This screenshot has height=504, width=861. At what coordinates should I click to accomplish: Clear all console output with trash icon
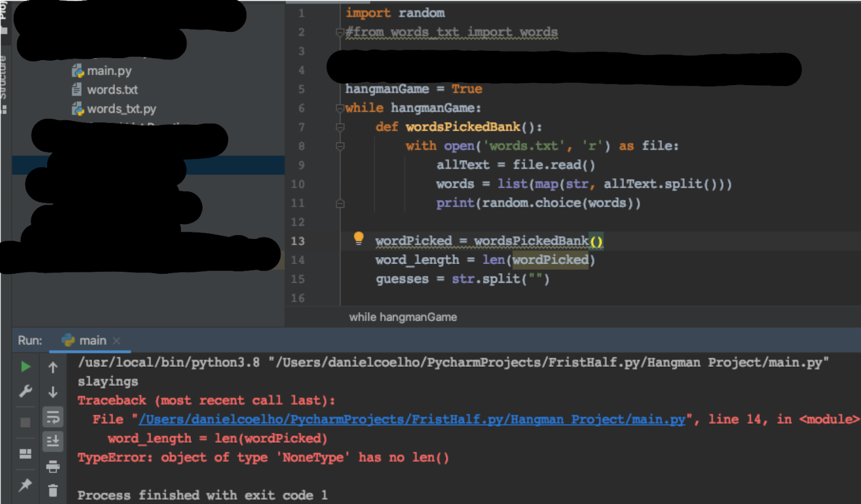click(53, 490)
